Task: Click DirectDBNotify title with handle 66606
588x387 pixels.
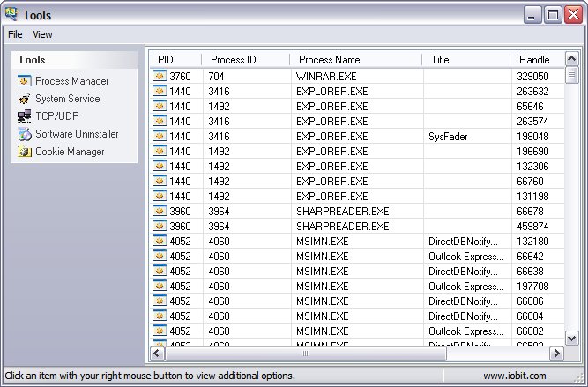Action: [463, 301]
